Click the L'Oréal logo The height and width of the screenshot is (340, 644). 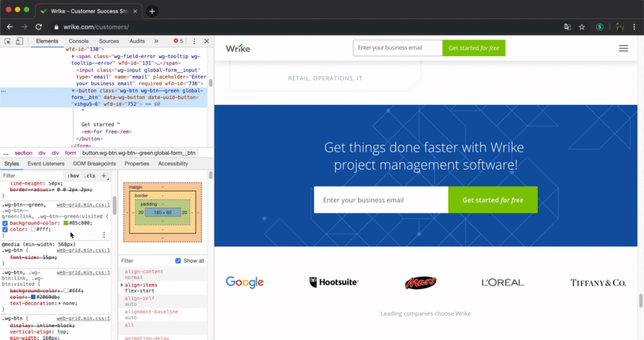pos(503,283)
